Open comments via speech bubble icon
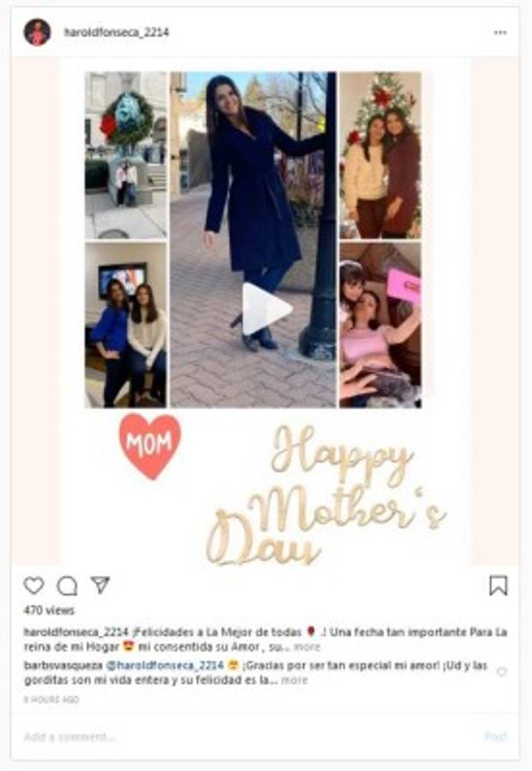This screenshot has height=771, width=532. click(x=67, y=586)
